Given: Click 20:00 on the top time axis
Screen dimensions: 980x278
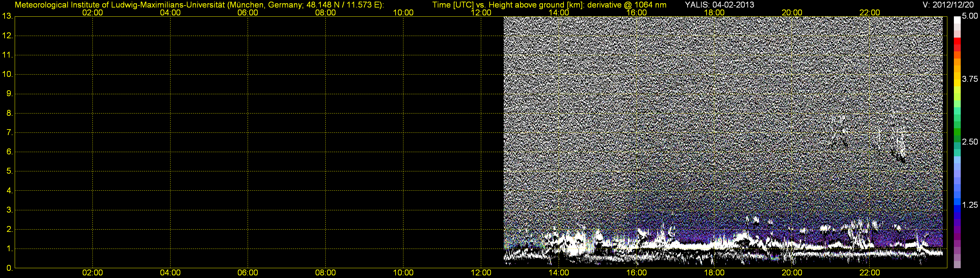Looking at the screenshot, I should (792, 12).
